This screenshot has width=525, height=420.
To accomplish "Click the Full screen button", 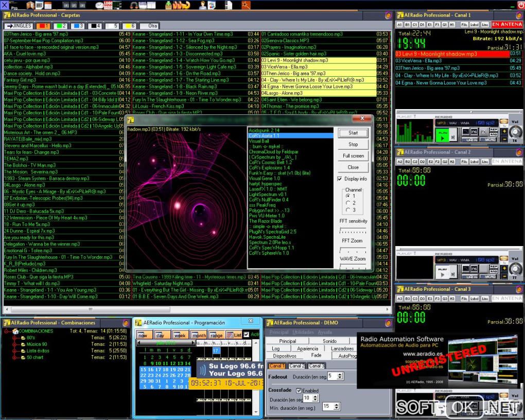I will pyautogui.click(x=353, y=156).
